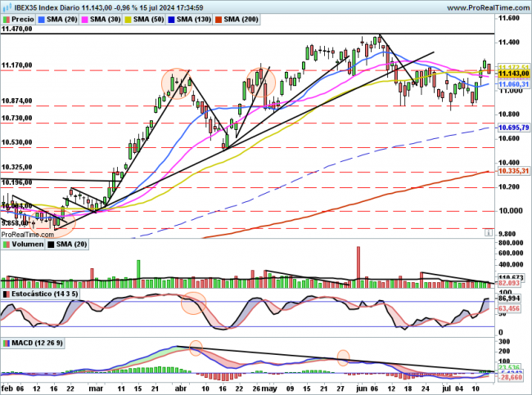532x395 pixels.
Task: Click the Precio candlestick legend icon
Action: coord(7,17)
